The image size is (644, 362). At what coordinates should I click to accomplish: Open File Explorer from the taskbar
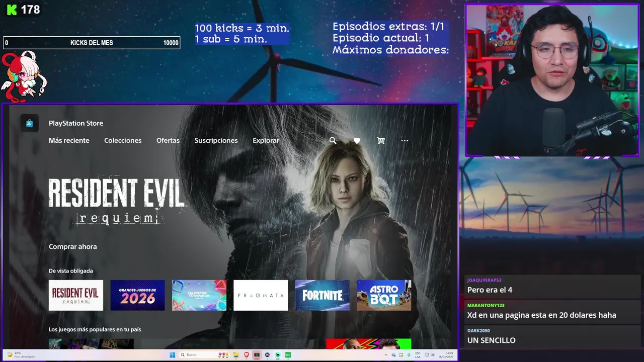click(236, 355)
